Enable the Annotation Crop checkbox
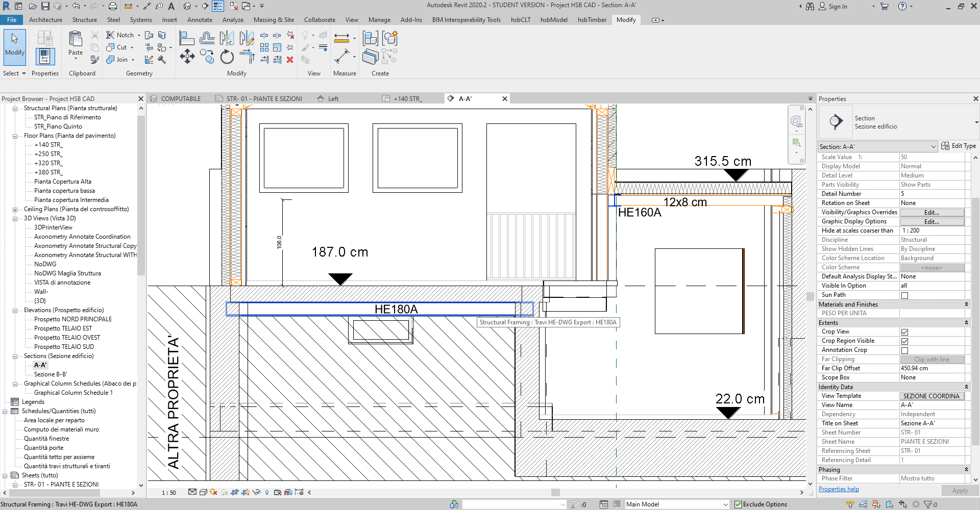 904,350
